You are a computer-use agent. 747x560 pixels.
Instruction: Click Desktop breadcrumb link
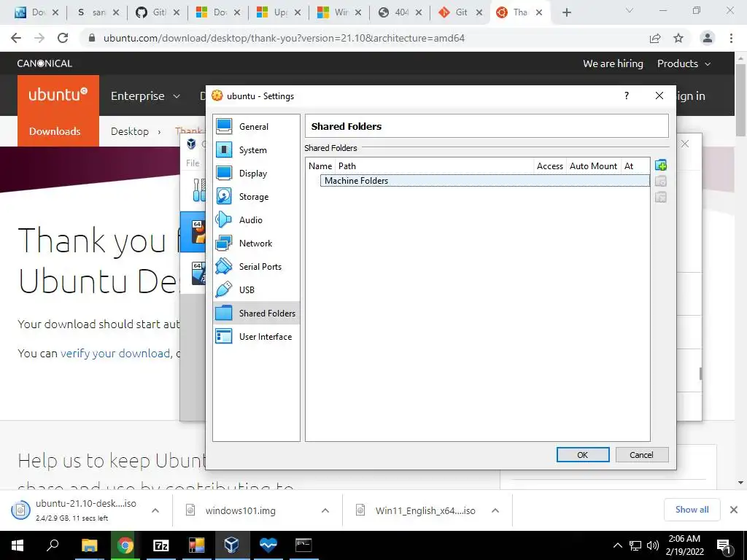[130, 131]
